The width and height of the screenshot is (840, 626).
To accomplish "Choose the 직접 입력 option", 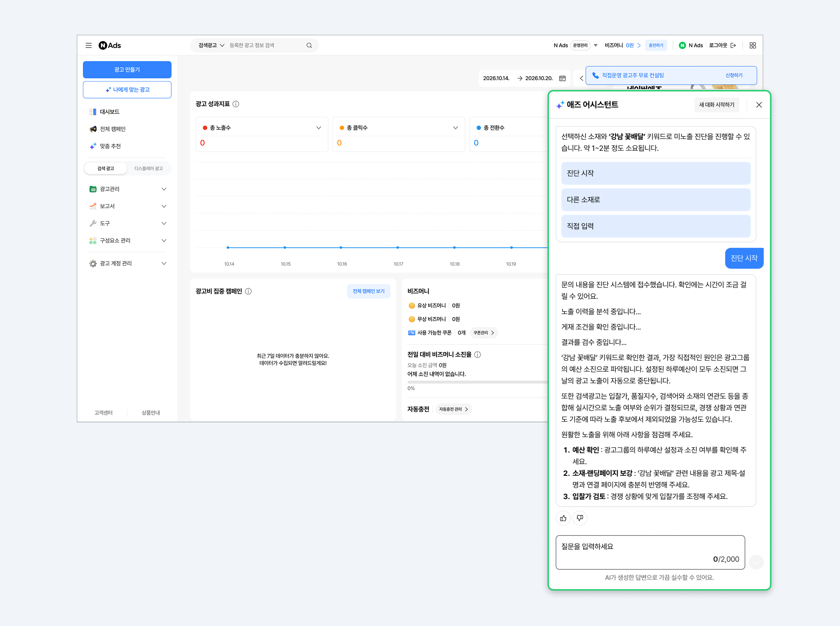I will [x=655, y=226].
